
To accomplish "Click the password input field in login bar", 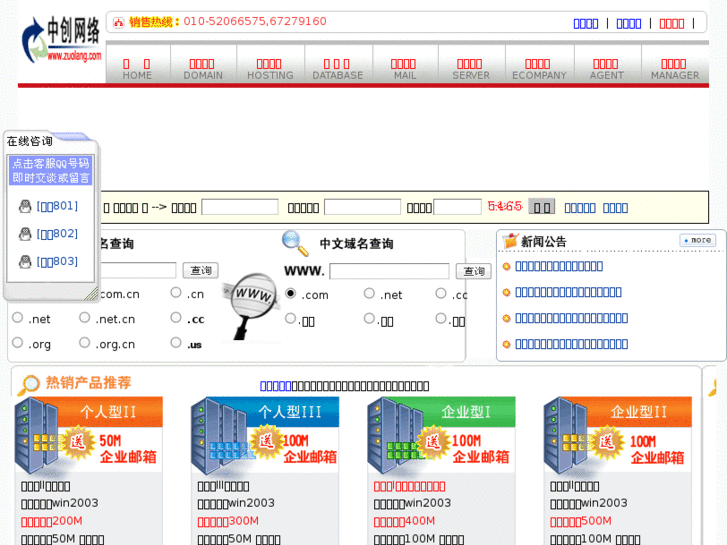I will 362,207.
